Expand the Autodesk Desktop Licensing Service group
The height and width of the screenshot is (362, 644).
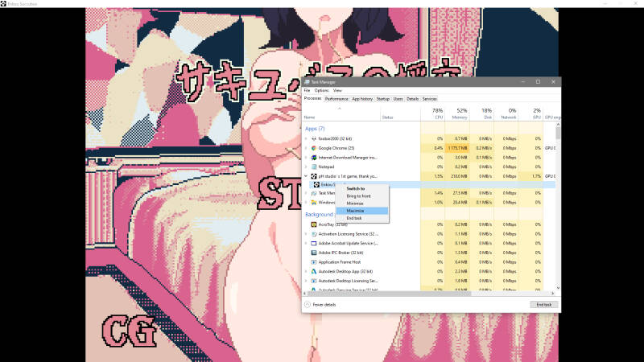point(306,281)
